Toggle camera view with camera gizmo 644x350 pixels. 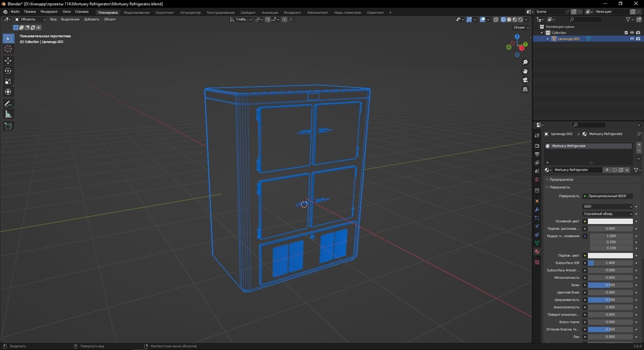(525, 80)
